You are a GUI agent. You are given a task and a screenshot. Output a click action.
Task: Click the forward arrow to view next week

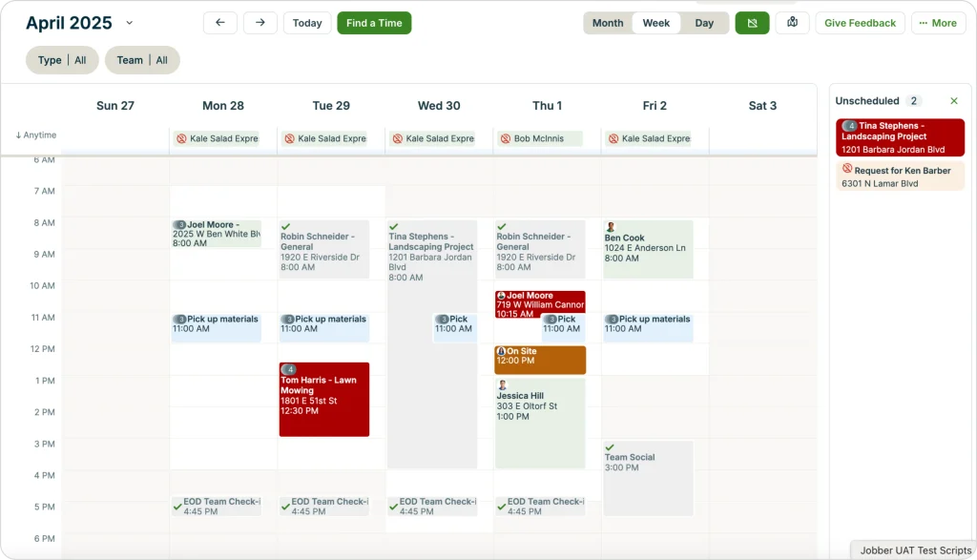(x=260, y=22)
